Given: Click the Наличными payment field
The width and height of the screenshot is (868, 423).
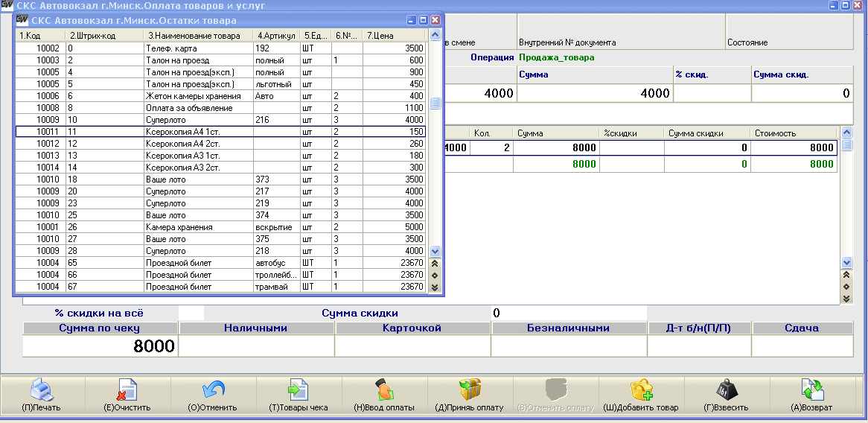Looking at the screenshot, I should click(x=256, y=346).
